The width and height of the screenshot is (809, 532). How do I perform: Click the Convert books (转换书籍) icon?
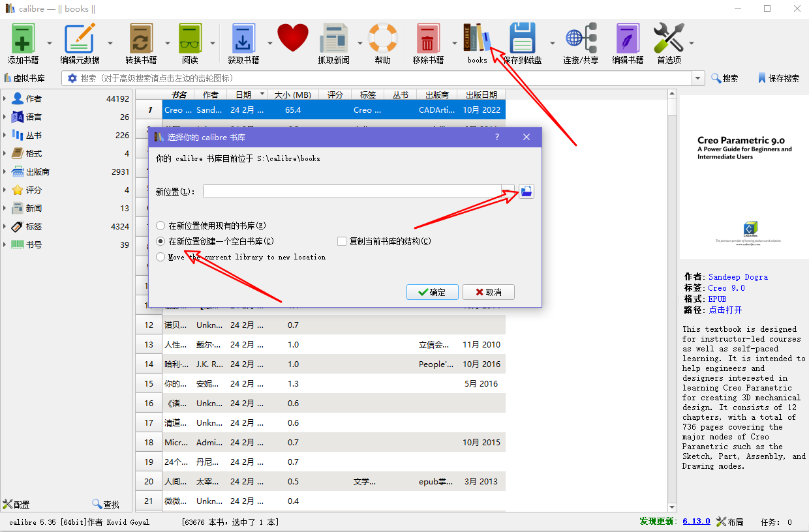coord(141,38)
